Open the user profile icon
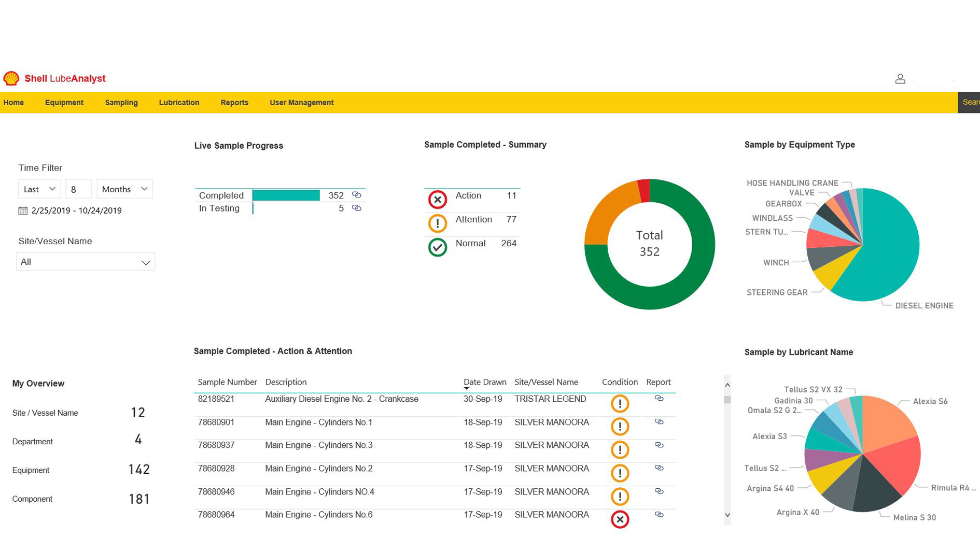 900,79
